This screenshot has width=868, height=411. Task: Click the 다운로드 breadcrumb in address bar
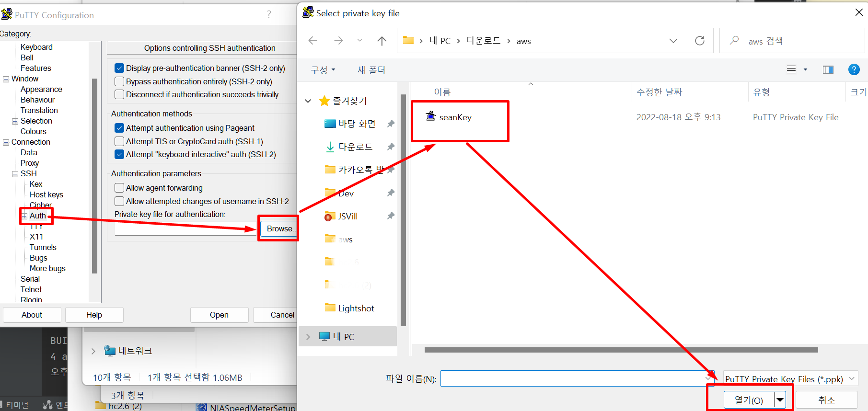(x=484, y=41)
